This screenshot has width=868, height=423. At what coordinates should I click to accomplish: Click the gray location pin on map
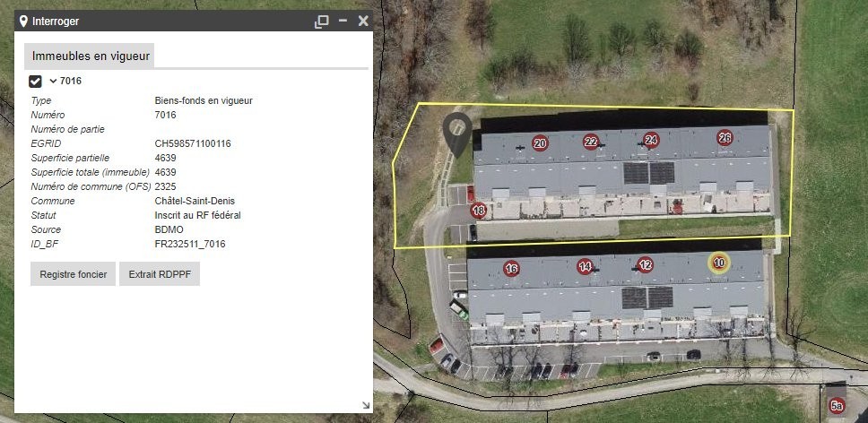click(457, 134)
